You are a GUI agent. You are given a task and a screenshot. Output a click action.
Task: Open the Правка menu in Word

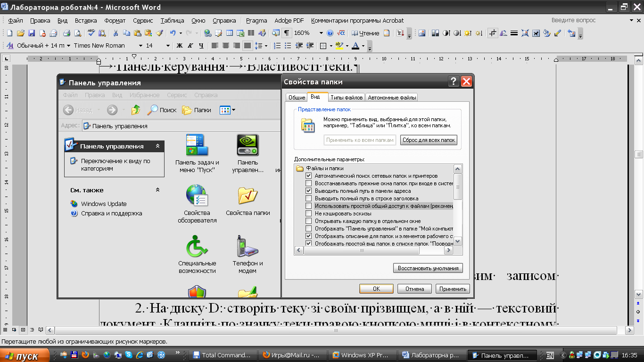tap(40, 20)
